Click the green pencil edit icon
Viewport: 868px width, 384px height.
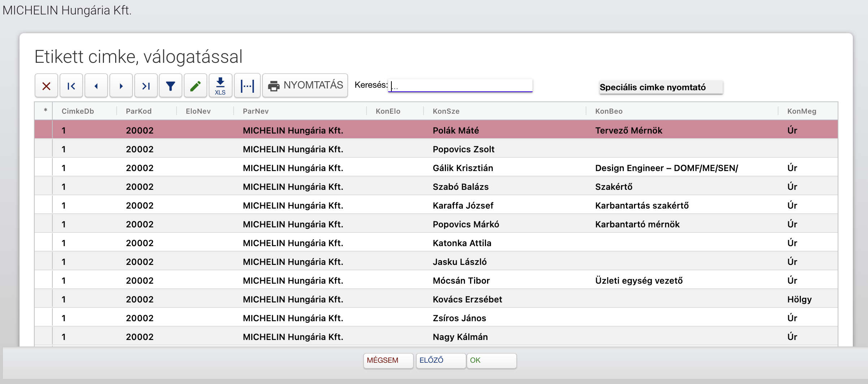pyautogui.click(x=195, y=86)
